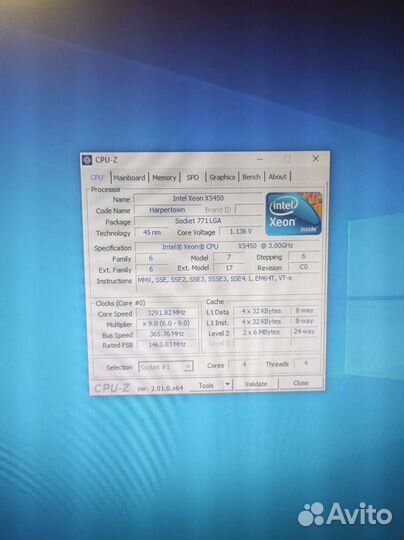Minimize the CPU-Z window
This screenshot has width=404, height=540.
260,159
